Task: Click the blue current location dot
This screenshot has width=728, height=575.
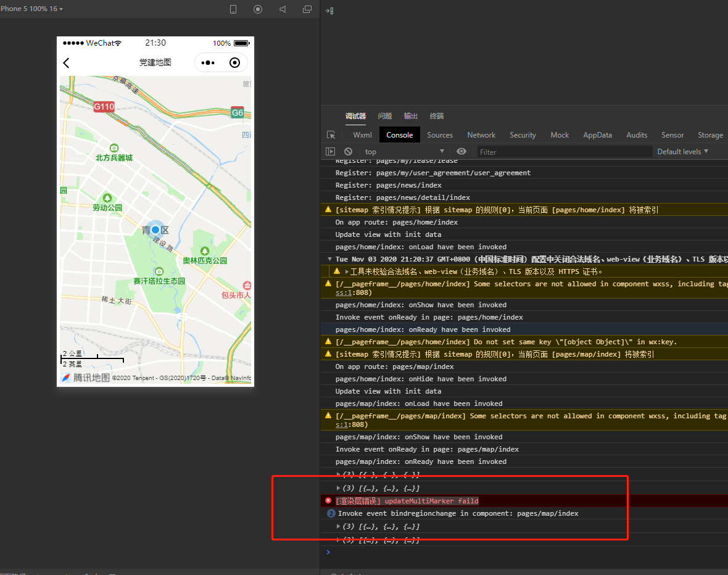Action: pyautogui.click(x=155, y=230)
